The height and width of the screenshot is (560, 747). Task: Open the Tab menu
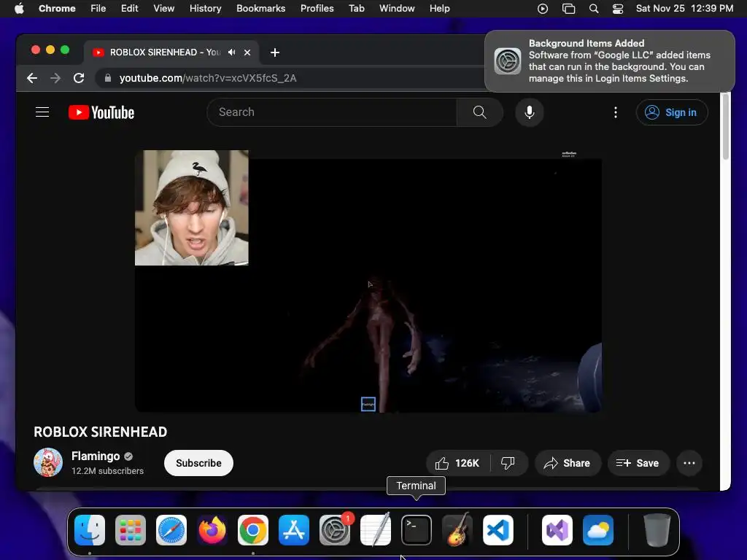pos(356,9)
